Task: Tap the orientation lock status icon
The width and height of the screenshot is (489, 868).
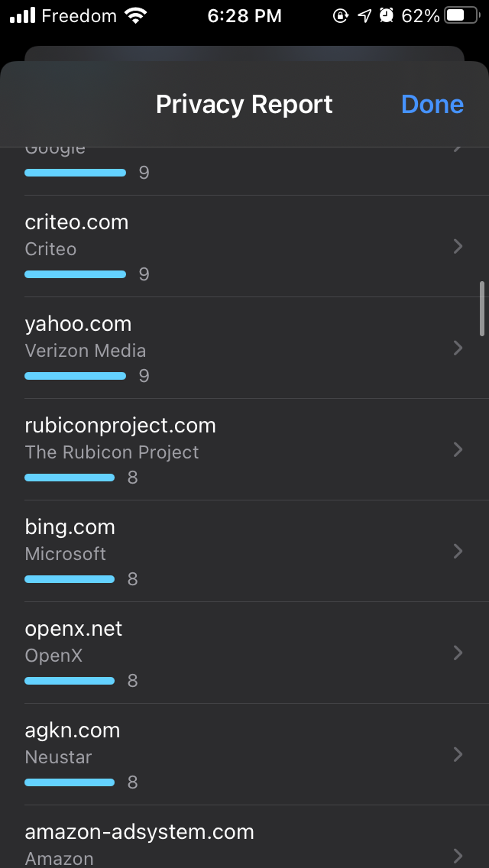Action: (341, 15)
